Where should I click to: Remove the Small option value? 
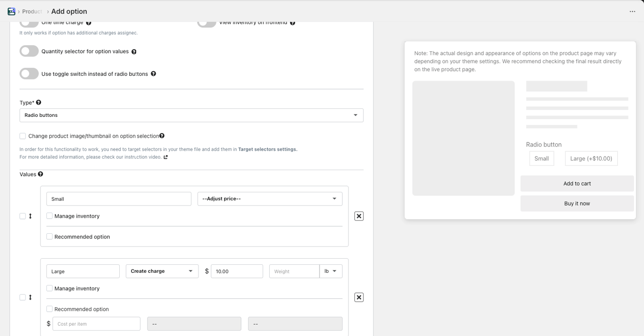[x=359, y=216]
